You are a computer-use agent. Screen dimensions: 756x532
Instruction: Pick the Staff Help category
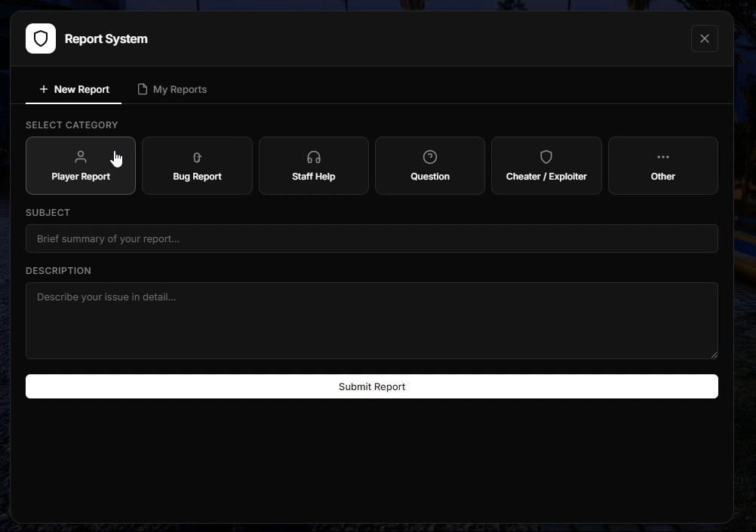(313, 165)
